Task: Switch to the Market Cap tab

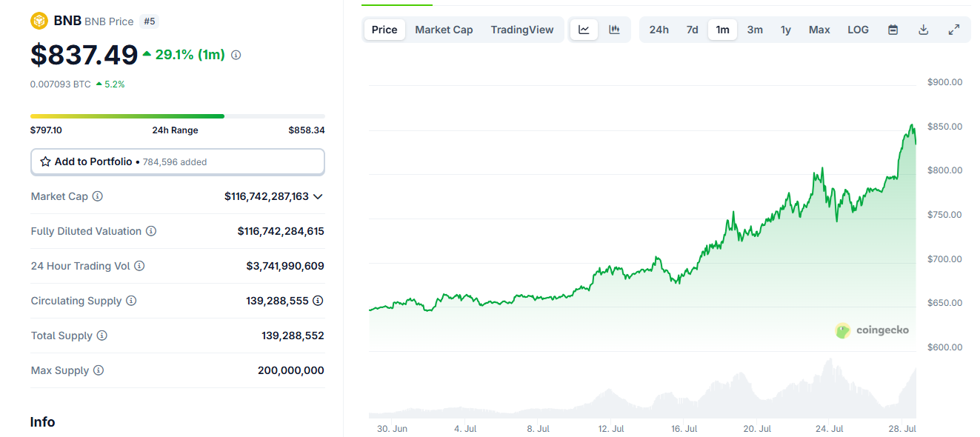Action: point(444,30)
